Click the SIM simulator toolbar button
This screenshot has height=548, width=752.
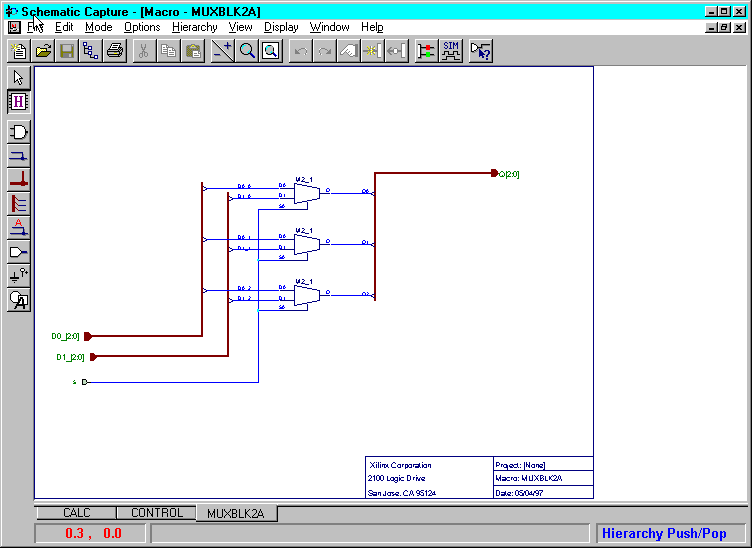point(451,50)
